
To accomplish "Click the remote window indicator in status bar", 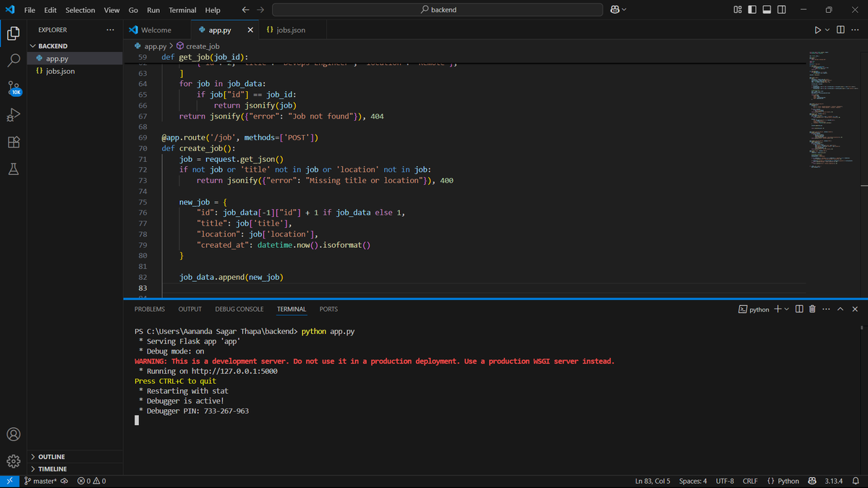I will click(9, 481).
